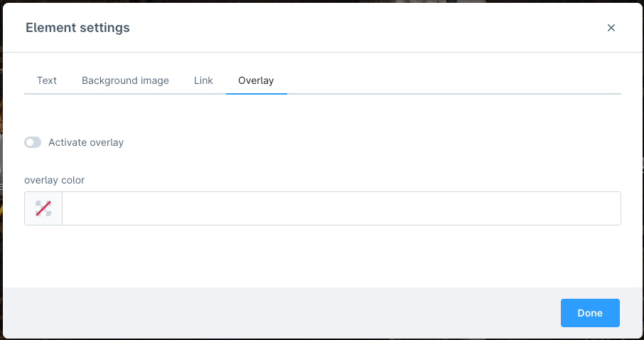Switch to the Text tab

47,80
